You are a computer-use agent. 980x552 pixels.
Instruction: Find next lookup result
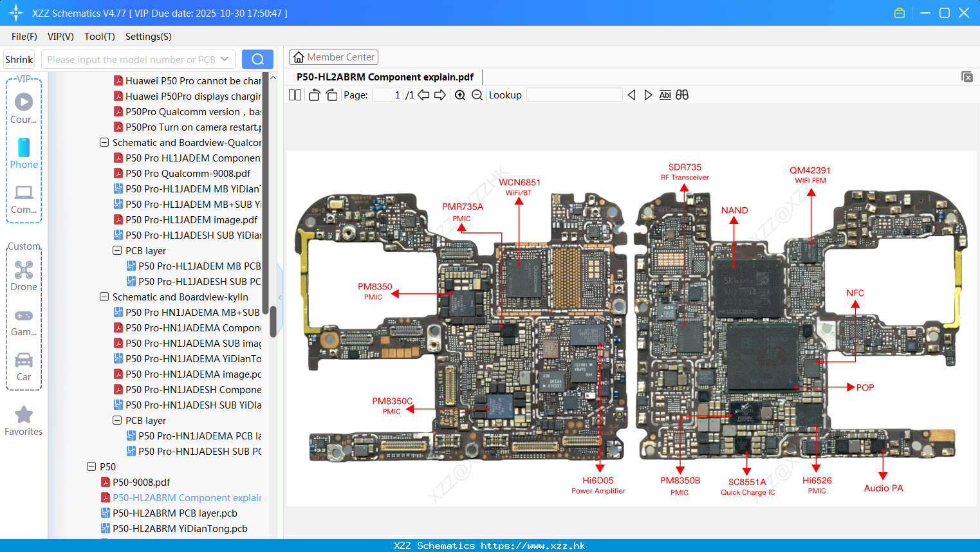[648, 95]
